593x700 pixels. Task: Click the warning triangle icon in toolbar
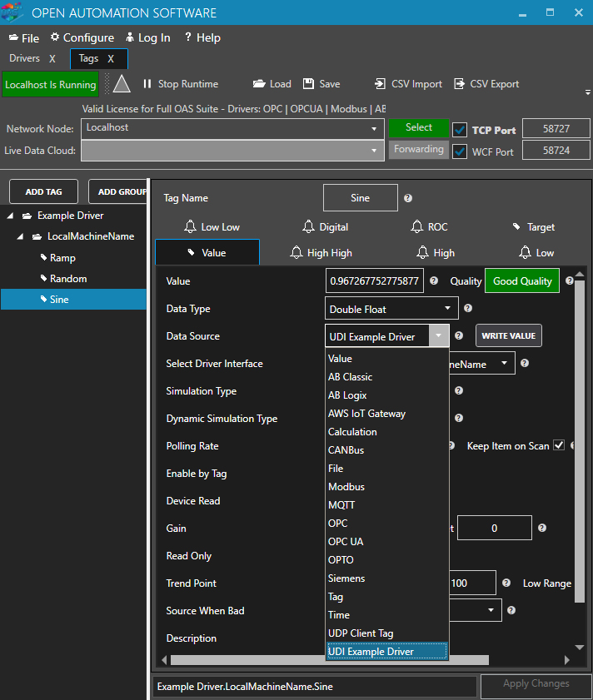[x=122, y=84]
